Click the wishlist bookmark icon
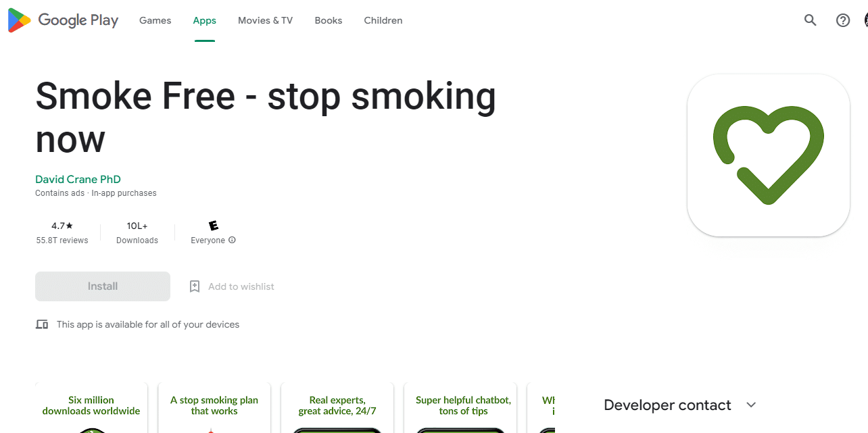The width and height of the screenshot is (868, 433). coord(195,286)
